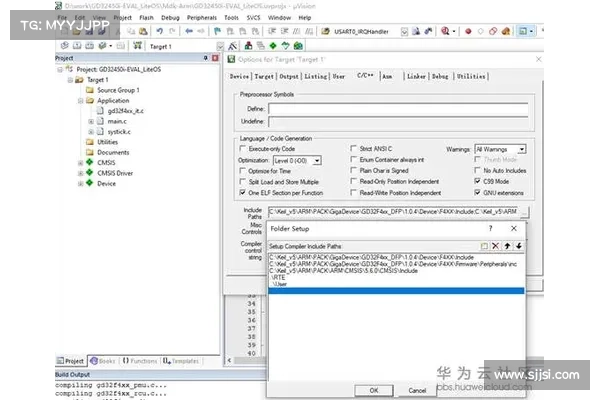The width and height of the screenshot is (600, 400).
Task: Click the New folder icon in Folder Setup
Action: click(x=484, y=246)
